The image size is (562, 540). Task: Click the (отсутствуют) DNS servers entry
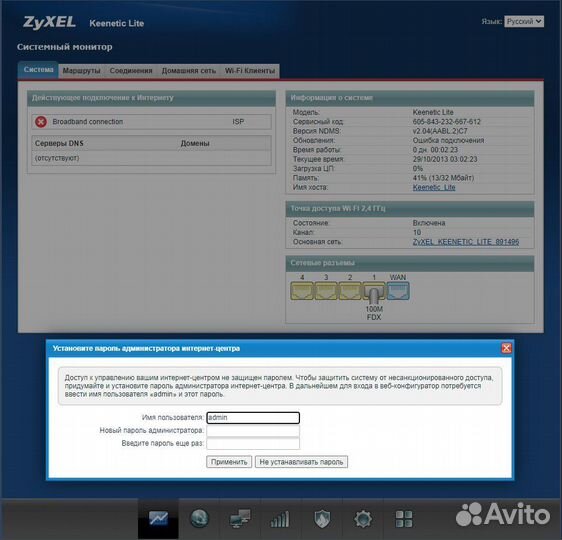point(57,158)
